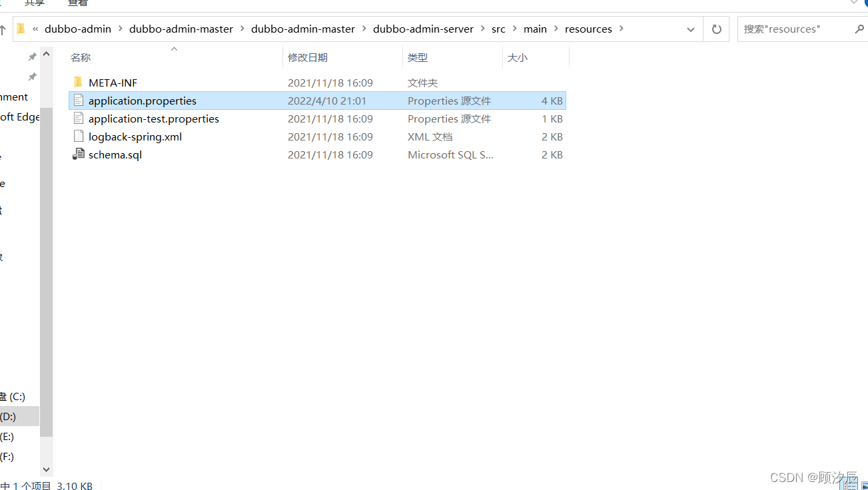Click Microsoft SQL S... type cell

click(x=451, y=154)
